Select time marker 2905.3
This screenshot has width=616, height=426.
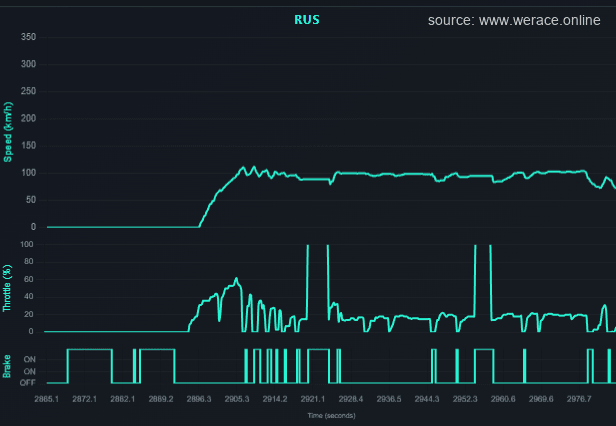[x=237, y=399]
